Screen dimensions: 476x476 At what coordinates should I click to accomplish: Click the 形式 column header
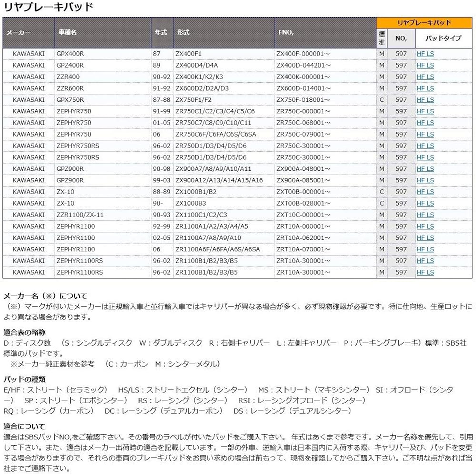(224, 33)
